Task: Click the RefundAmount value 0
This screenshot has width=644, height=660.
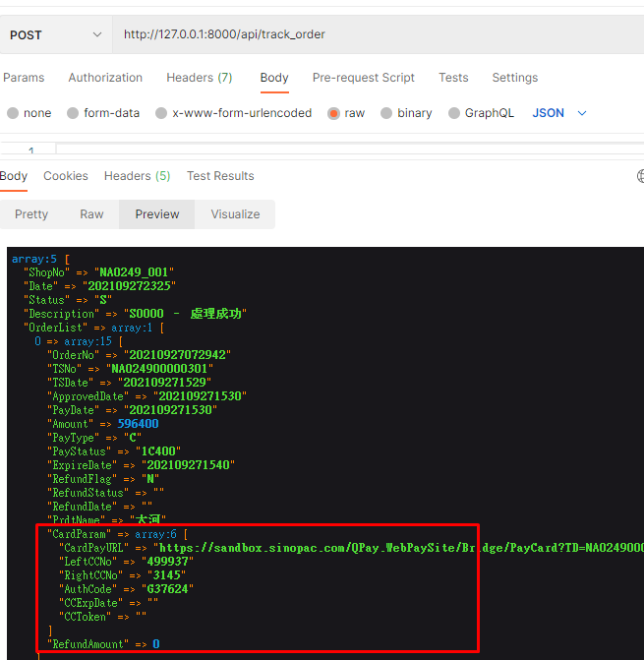Action: coord(156,644)
